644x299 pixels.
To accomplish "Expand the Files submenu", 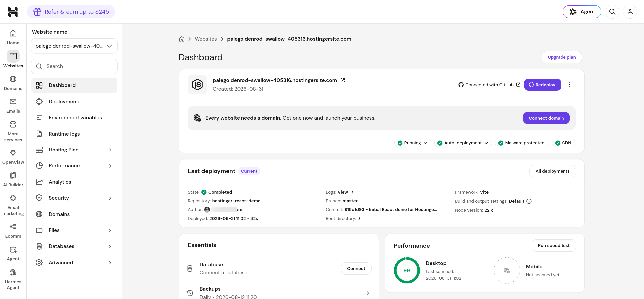I will click(x=110, y=230).
